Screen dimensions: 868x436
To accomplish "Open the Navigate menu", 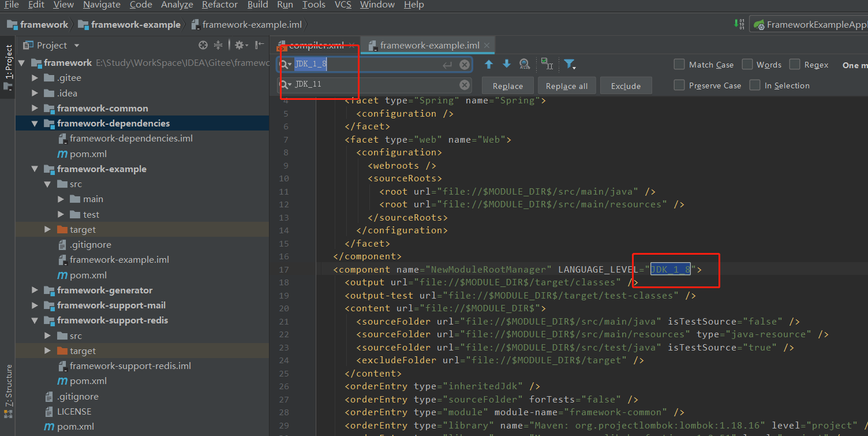I will pyautogui.click(x=103, y=5).
